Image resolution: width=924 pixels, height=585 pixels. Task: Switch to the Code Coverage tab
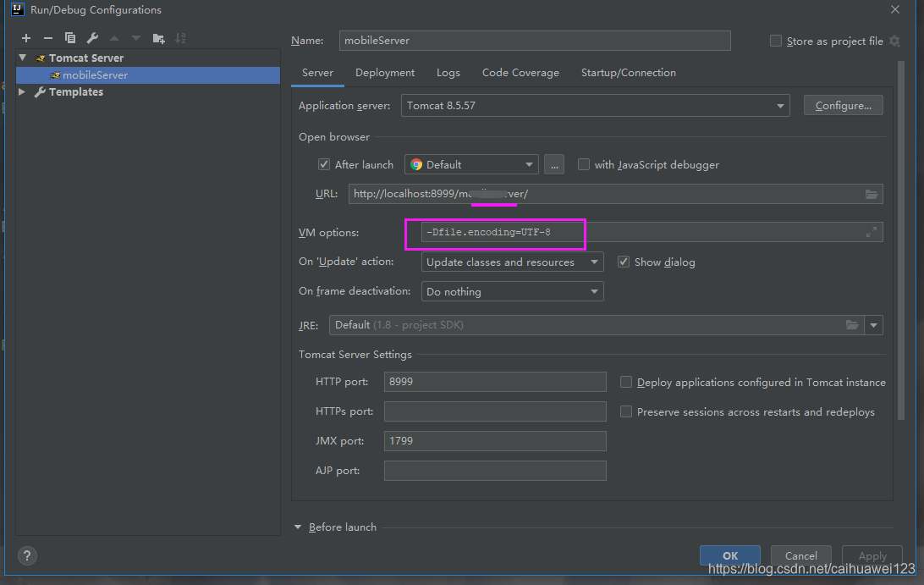(x=520, y=73)
